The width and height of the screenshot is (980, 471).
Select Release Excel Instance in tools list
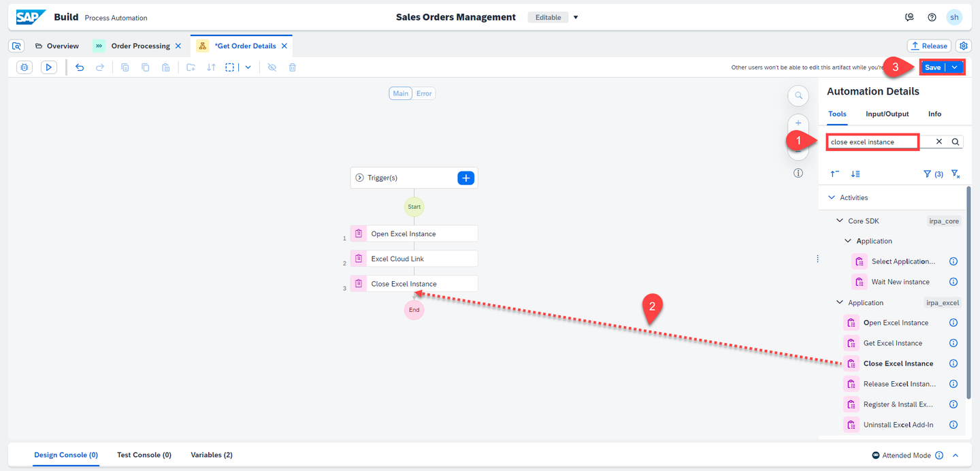[x=899, y=384]
